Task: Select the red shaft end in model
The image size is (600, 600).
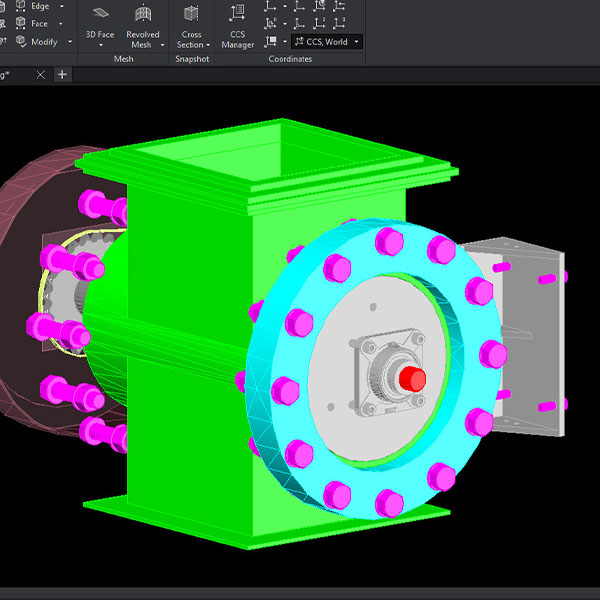Action: tap(411, 379)
